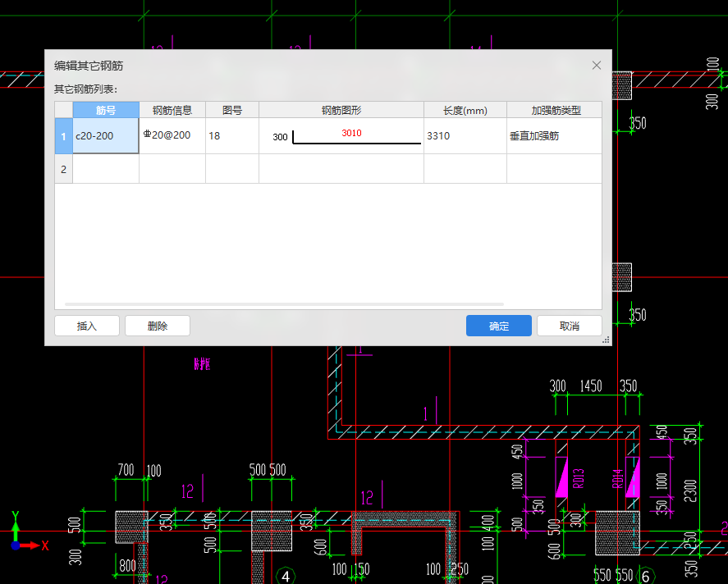Click the red 3010 value in rebar shape
Screen dimensions: 728x584
pyautogui.click(x=351, y=133)
